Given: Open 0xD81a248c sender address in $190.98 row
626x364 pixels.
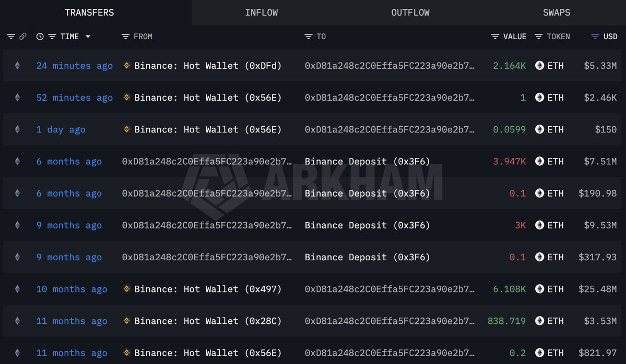Looking at the screenshot, I should (x=207, y=193).
